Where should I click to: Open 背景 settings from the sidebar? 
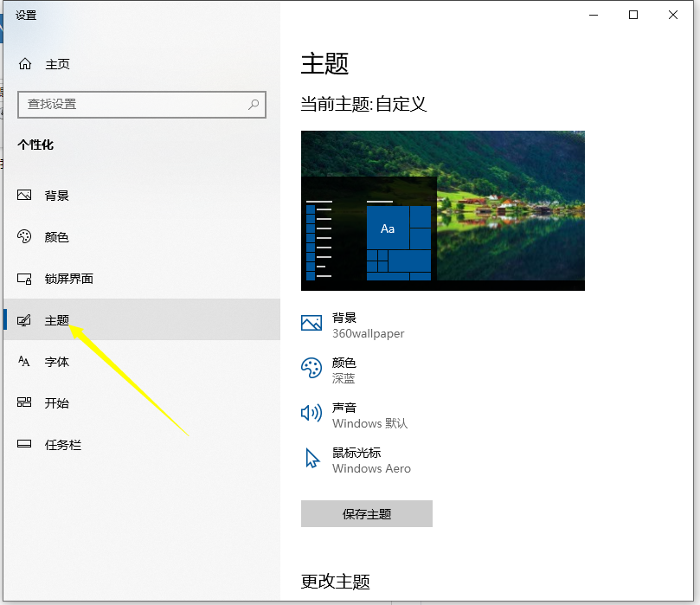55,196
